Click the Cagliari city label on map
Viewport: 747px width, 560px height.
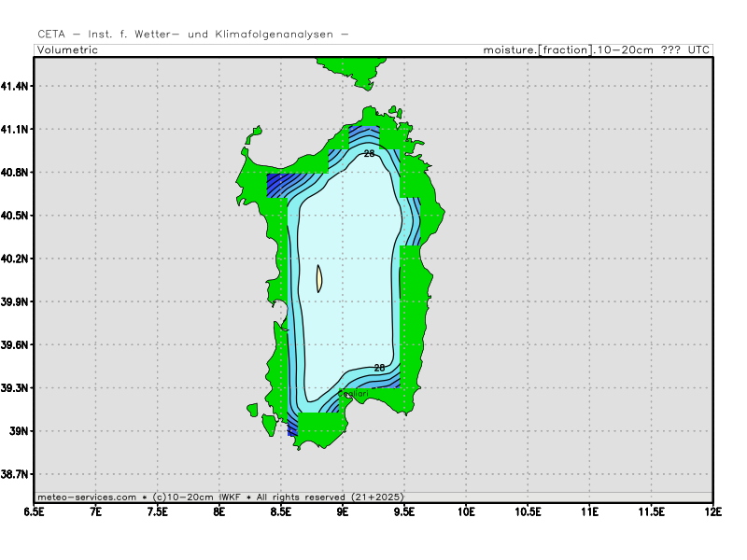click(355, 396)
